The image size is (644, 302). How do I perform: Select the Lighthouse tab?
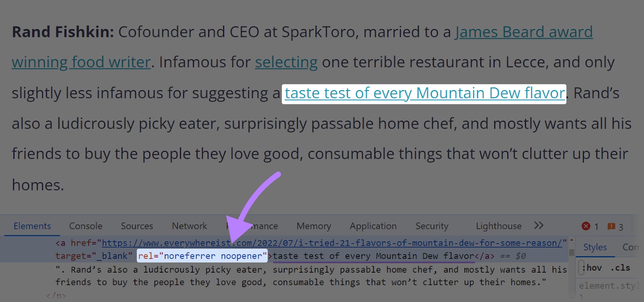click(x=498, y=226)
